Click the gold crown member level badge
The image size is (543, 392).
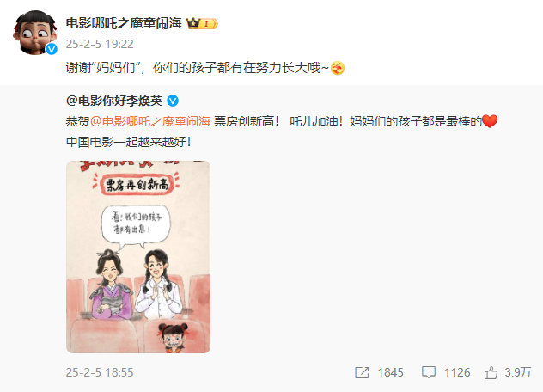click(x=202, y=23)
